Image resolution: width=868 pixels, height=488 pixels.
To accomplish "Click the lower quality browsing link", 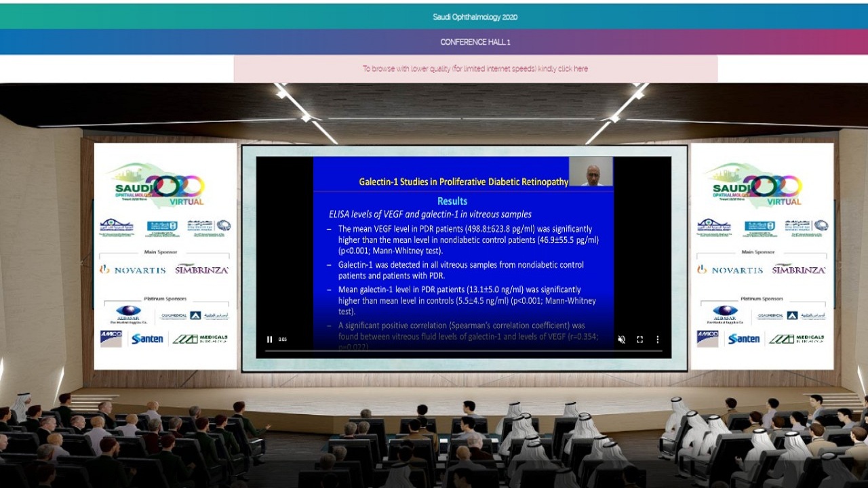I will point(475,68).
